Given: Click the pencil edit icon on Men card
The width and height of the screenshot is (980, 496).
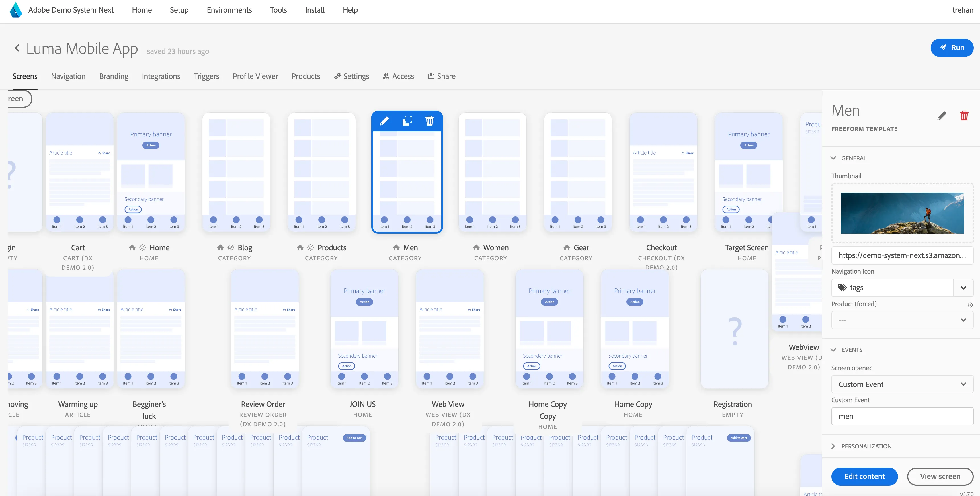Looking at the screenshot, I should click(x=384, y=121).
